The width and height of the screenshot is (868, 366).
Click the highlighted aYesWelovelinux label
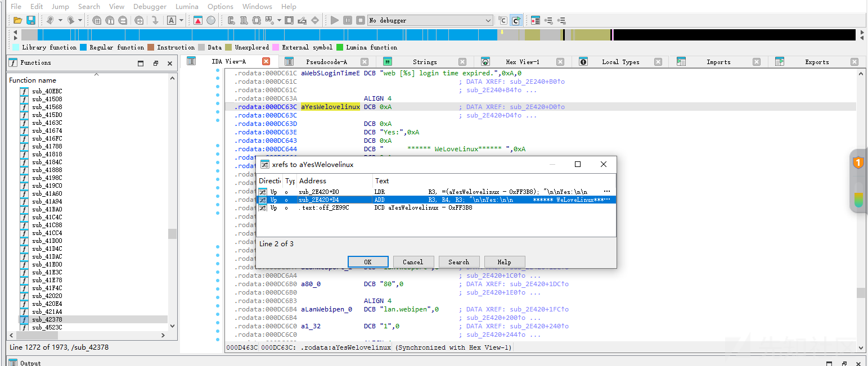(x=330, y=107)
